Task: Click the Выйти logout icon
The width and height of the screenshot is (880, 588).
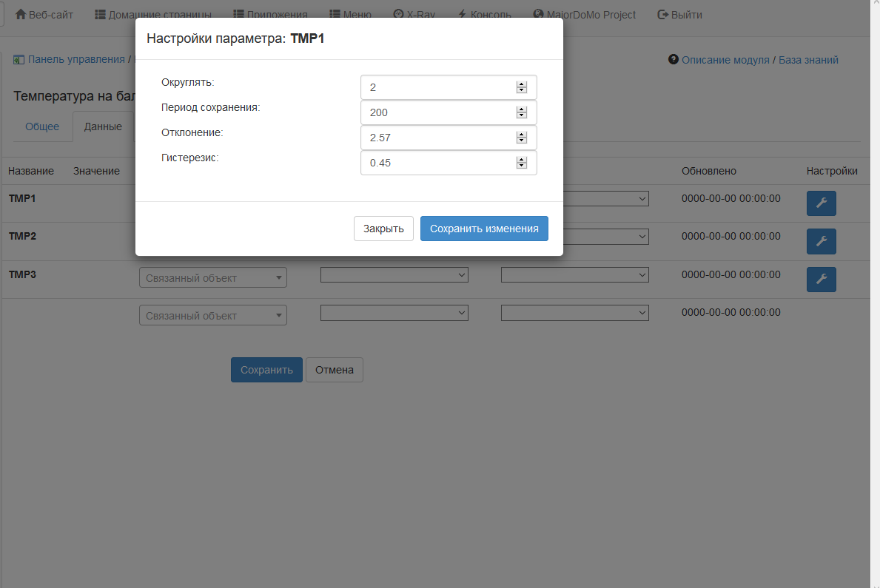Action: coord(662,15)
